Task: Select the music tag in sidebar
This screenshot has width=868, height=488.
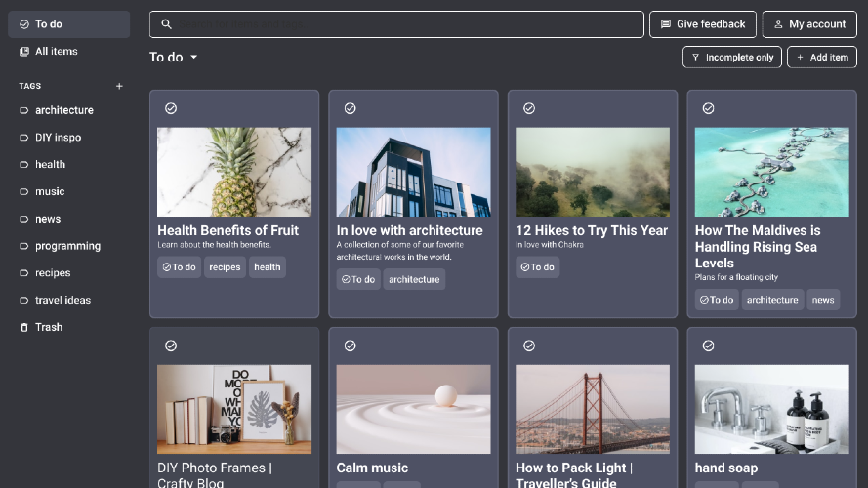Action: [x=68, y=192]
